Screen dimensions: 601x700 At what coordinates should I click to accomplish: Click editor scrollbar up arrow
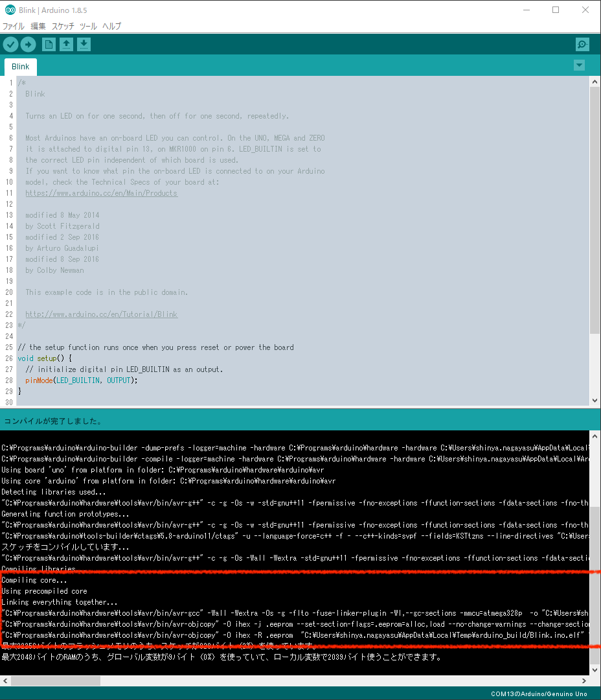pos(595,82)
